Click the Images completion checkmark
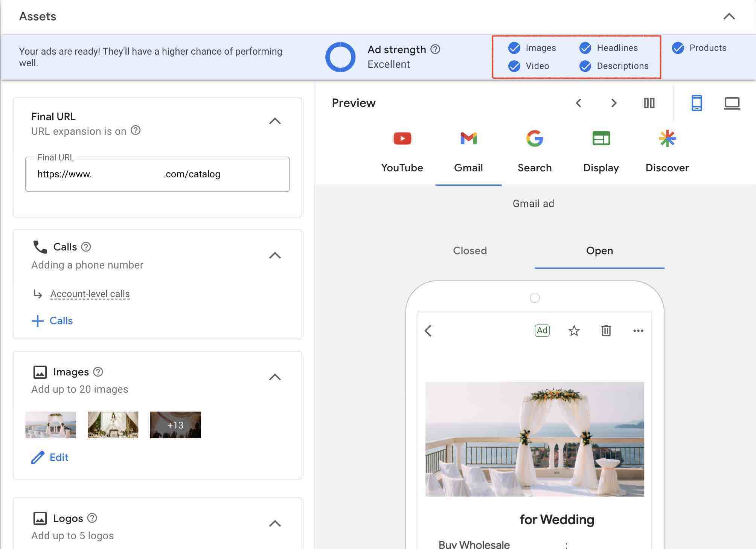The image size is (756, 549). [514, 48]
